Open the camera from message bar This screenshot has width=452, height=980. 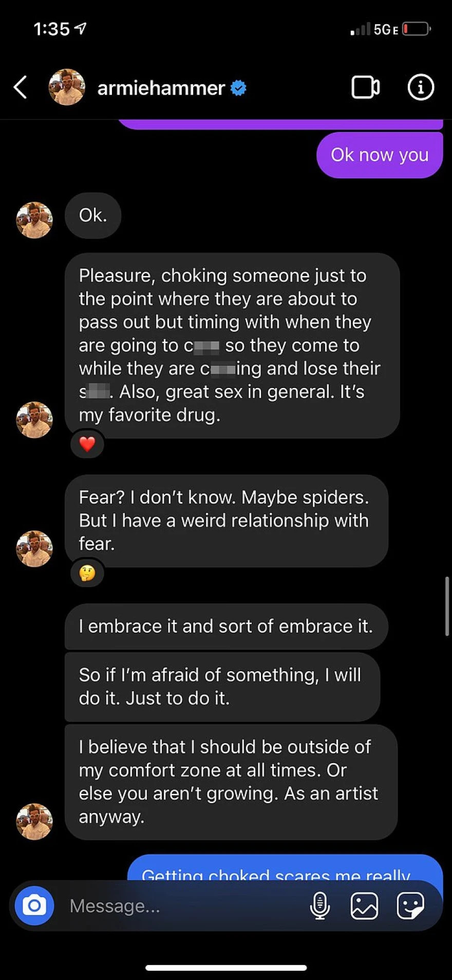[x=34, y=905]
